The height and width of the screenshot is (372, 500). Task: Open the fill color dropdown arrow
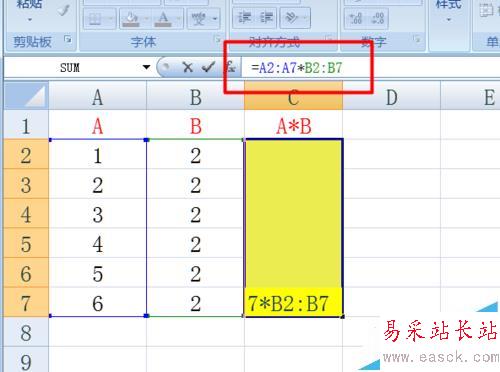click(146, 19)
